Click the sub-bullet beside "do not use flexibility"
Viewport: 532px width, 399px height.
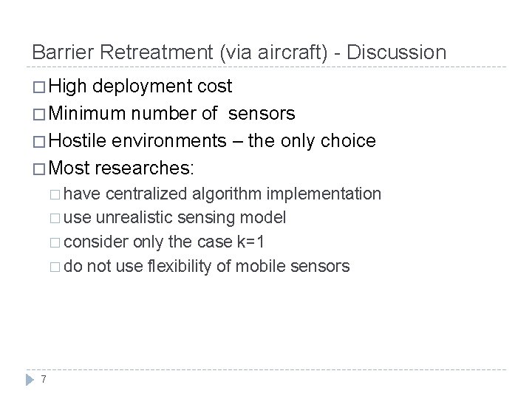tap(54, 266)
